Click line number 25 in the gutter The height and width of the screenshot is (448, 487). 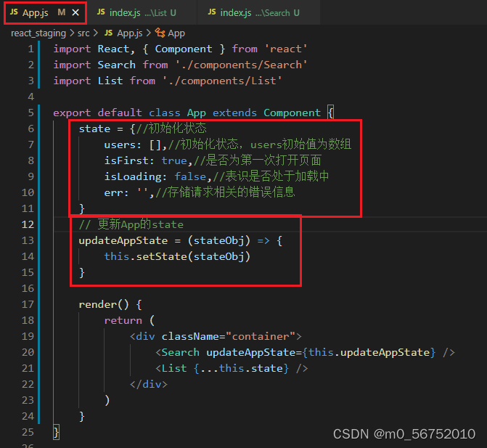[x=28, y=432]
